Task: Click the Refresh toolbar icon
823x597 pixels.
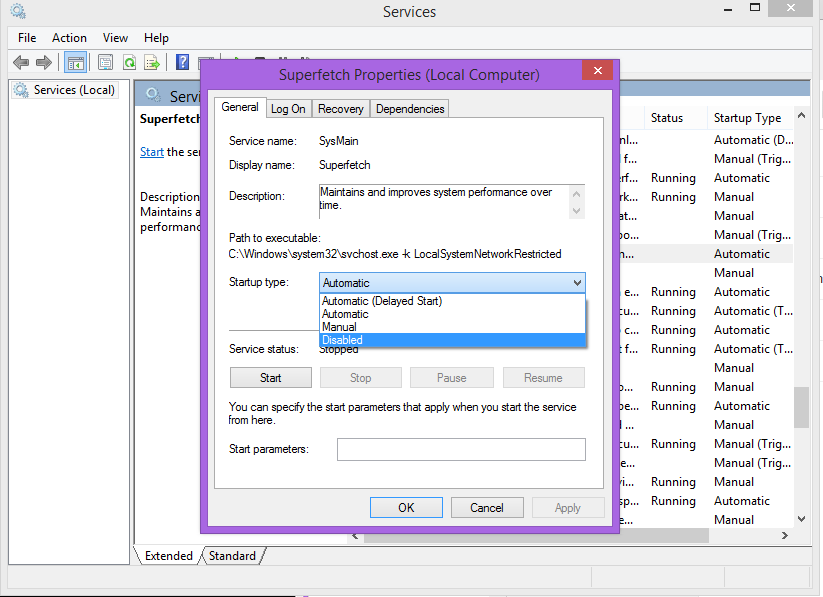Action: pyautogui.click(x=129, y=62)
